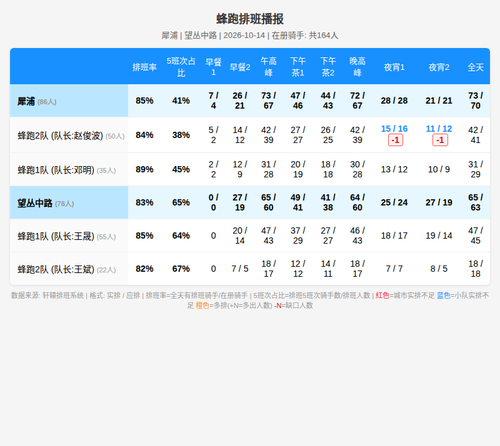Click the 蜂跑排班播报 title
Screen dimensions: 500x446
[250, 19]
